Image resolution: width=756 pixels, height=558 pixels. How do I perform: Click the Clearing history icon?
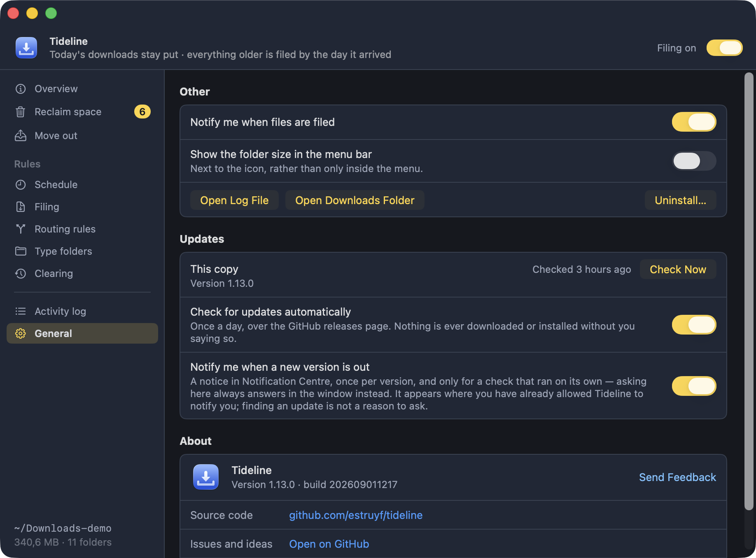coord(21,274)
